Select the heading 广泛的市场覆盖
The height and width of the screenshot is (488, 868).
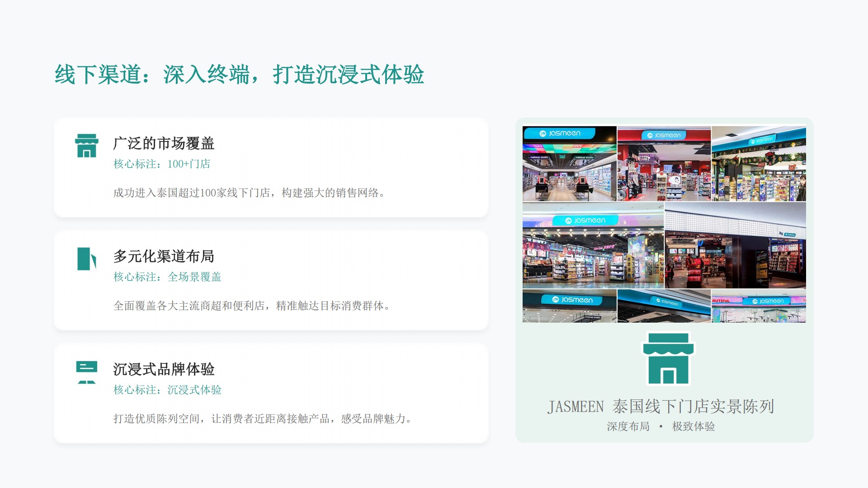164,143
